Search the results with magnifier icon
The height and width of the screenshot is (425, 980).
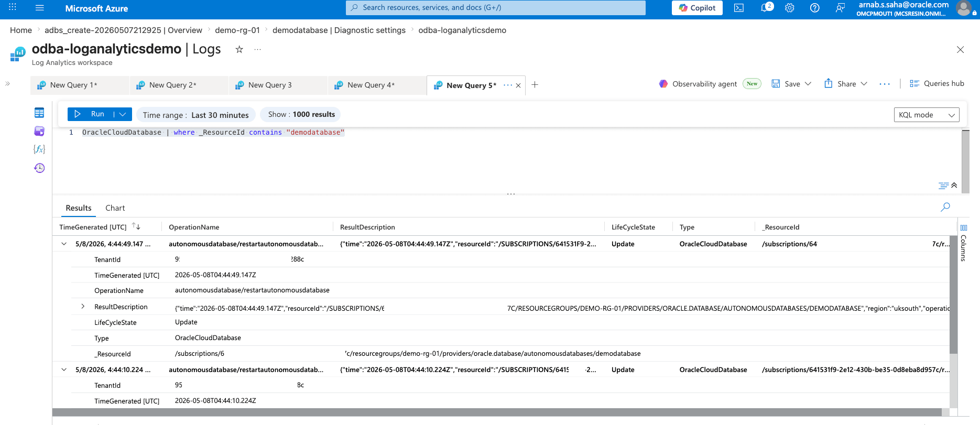(945, 207)
